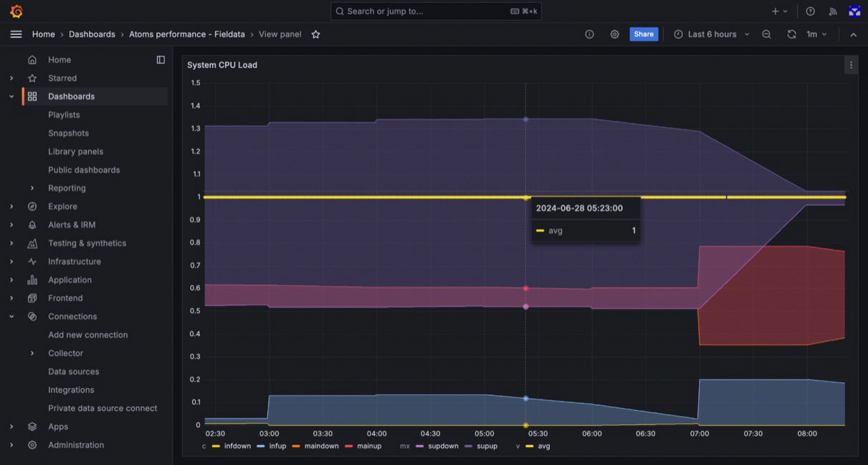
Task: Open Data sources in the sidebar
Action: click(73, 372)
